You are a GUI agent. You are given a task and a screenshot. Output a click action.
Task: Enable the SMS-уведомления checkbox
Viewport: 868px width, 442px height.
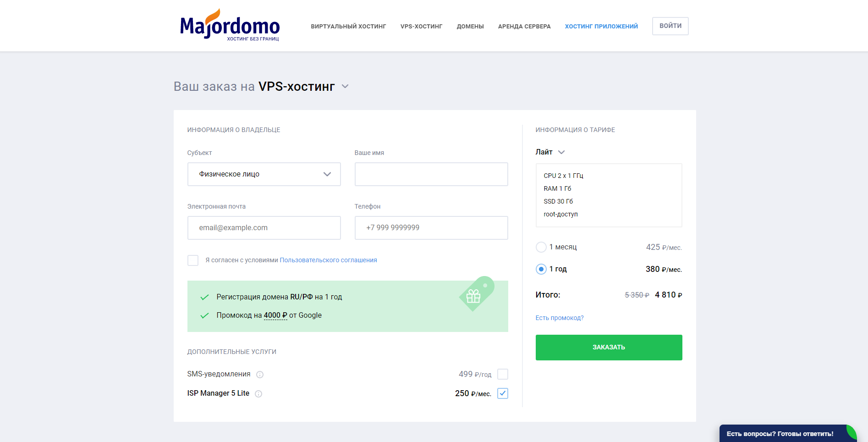pos(503,374)
